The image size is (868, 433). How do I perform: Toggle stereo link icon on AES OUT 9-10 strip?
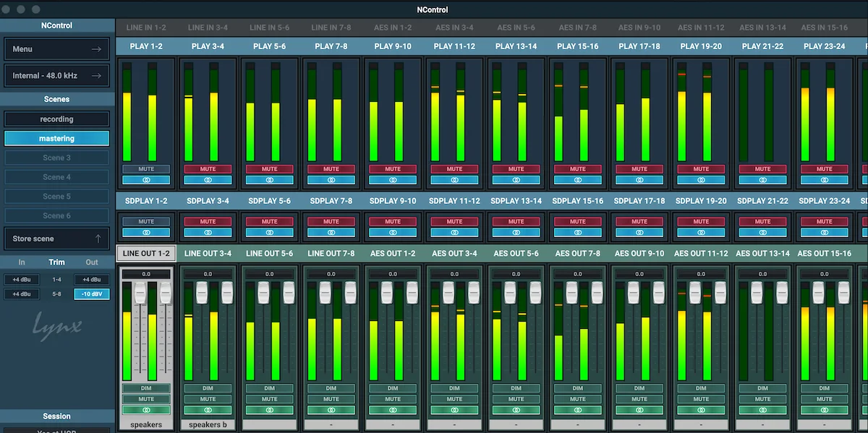click(639, 410)
